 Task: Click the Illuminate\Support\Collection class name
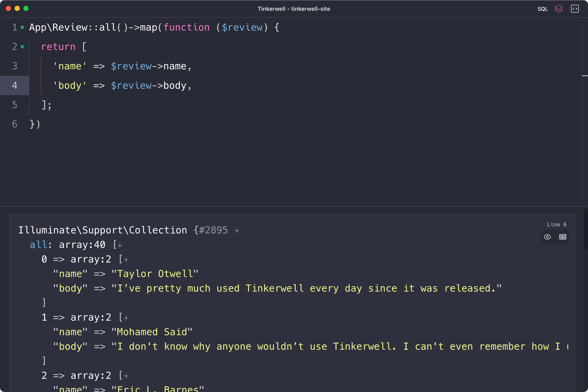102,230
